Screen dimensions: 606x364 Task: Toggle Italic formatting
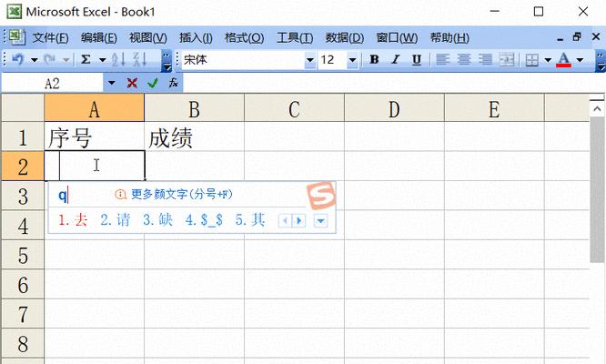(x=395, y=59)
